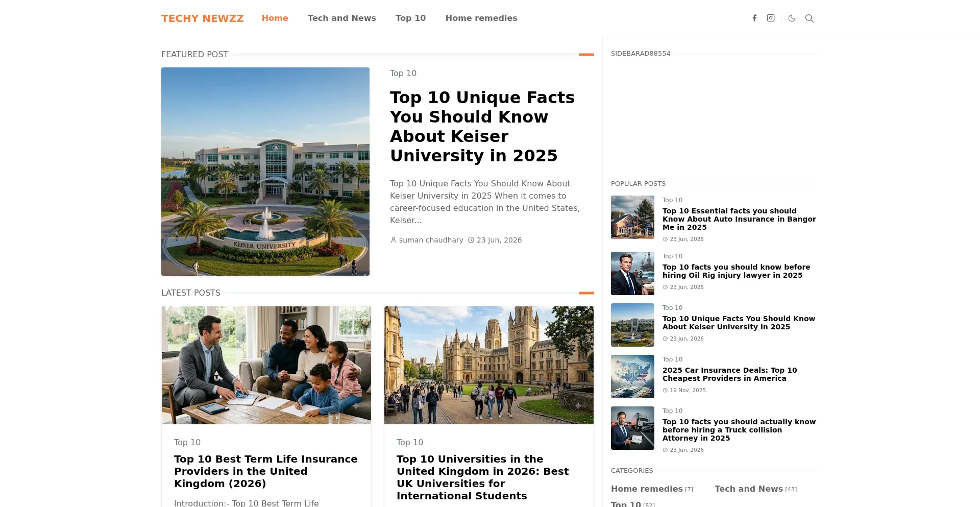Open the search icon in header
The image size is (980, 507).
tap(810, 18)
